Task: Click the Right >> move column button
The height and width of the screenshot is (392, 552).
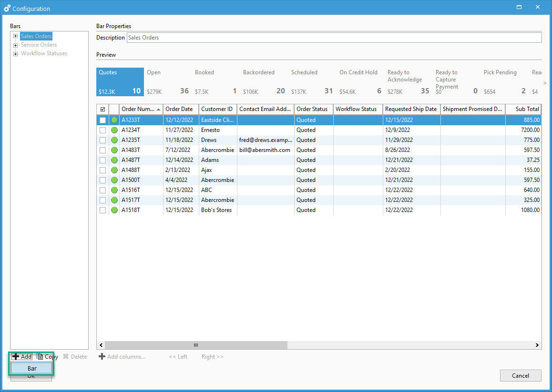Action: click(212, 357)
